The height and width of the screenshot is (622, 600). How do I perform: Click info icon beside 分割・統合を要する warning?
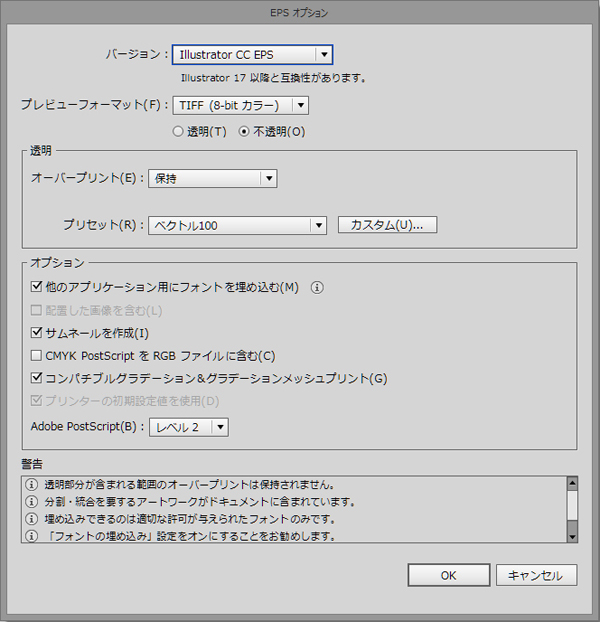pyautogui.click(x=31, y=501)
